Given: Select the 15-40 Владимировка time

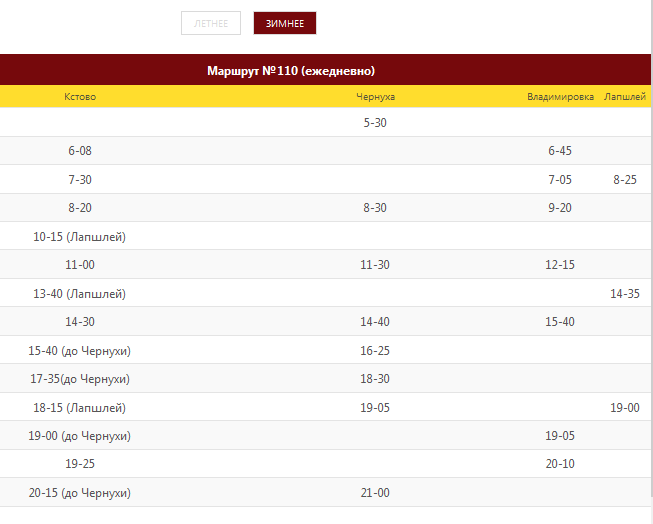Looking at the screenshot, I should (x=560, y=322).
